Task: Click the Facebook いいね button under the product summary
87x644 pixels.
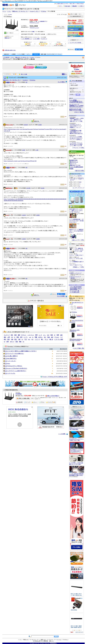Action: click(79, 50)
